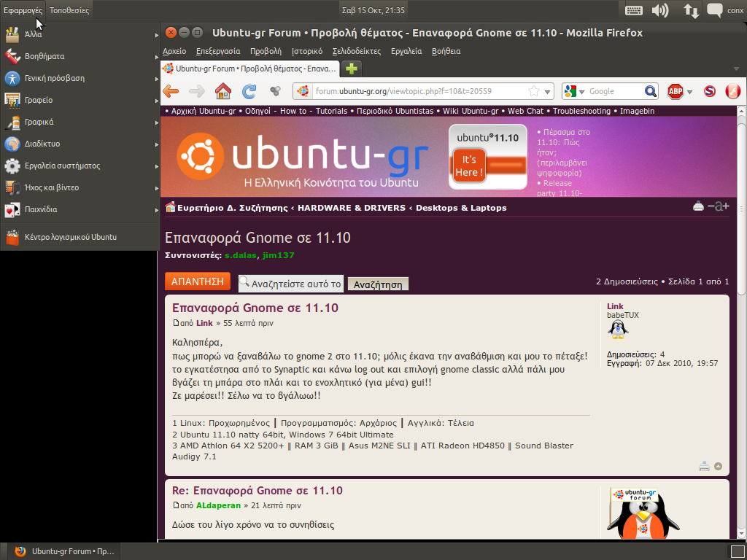Open the Imagebin link
Screen dimensions: 747x560
pos(637,111)
